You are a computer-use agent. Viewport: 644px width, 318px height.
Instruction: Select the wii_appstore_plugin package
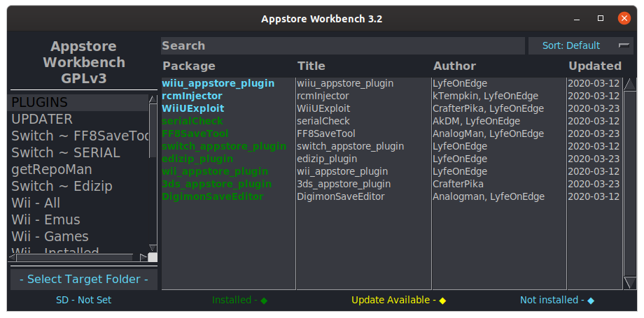point(215,171)
